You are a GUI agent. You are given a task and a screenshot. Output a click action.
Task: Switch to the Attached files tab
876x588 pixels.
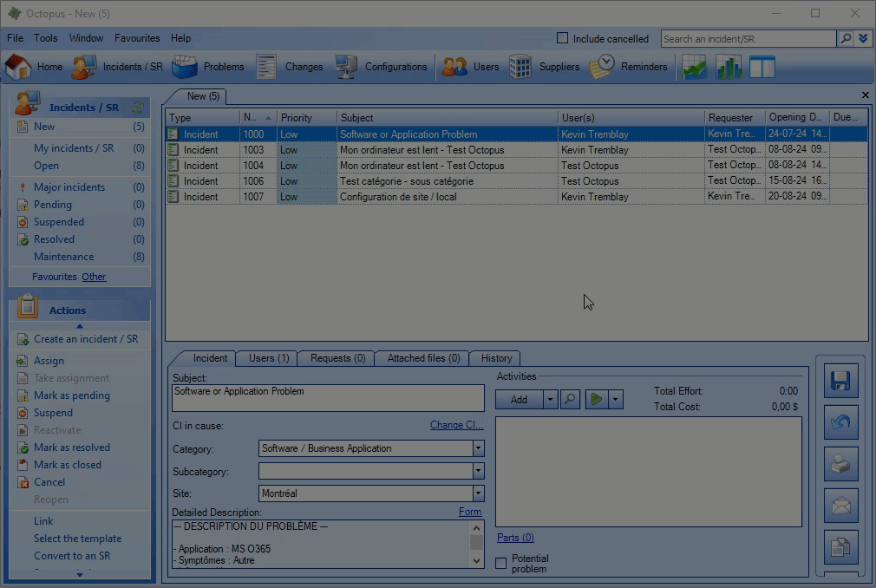click(x=423, y=358)
